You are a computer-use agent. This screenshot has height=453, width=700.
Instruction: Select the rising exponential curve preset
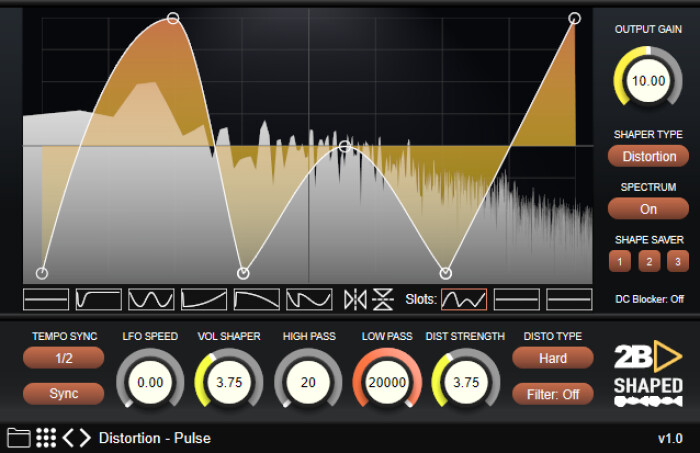[x=204, y=299]
